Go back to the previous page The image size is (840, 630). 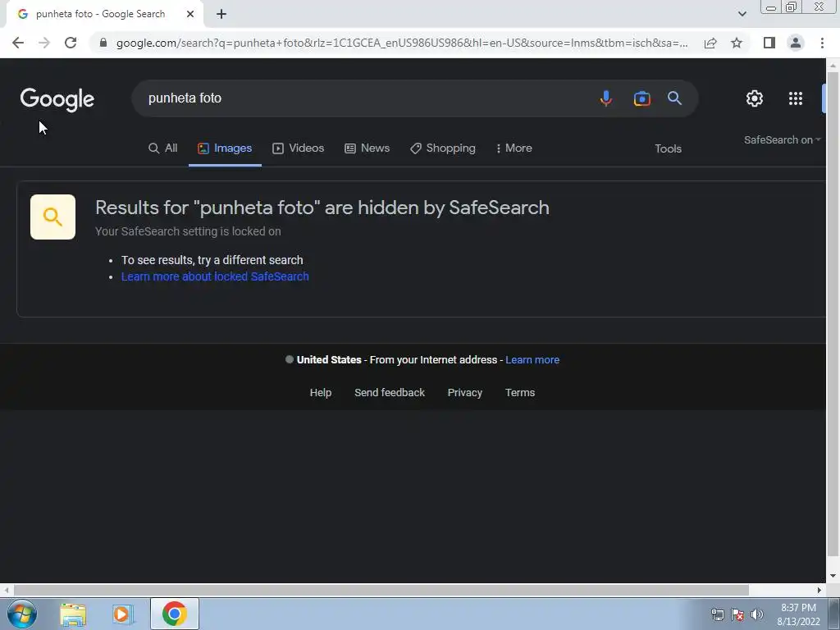(18, 43)
